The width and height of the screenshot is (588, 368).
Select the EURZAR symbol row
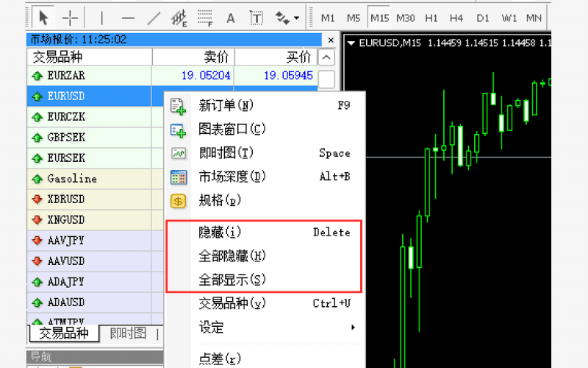tap(172, 76)
